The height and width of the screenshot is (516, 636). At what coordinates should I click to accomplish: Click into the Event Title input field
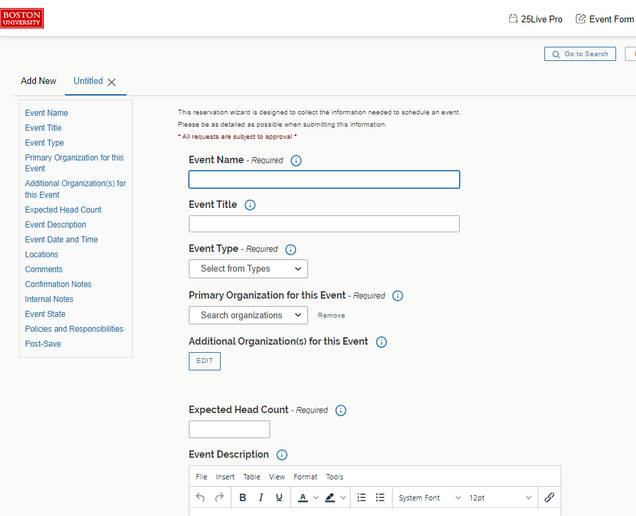click(x=324, y=224)
